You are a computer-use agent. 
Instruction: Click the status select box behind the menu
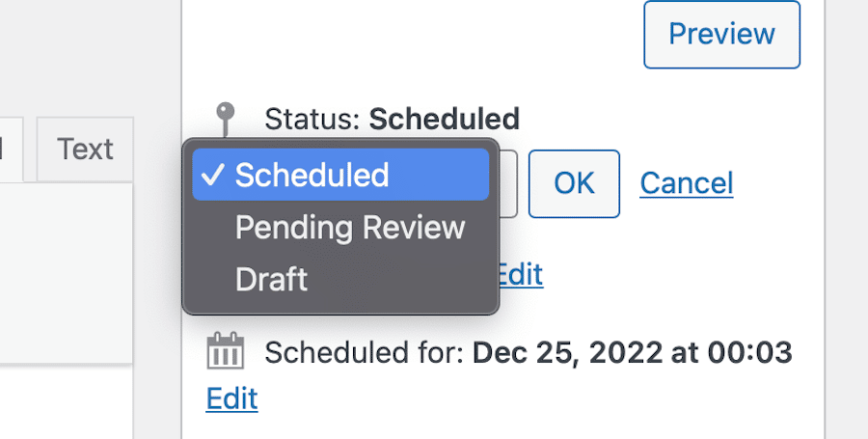click(x=508, y=183)
